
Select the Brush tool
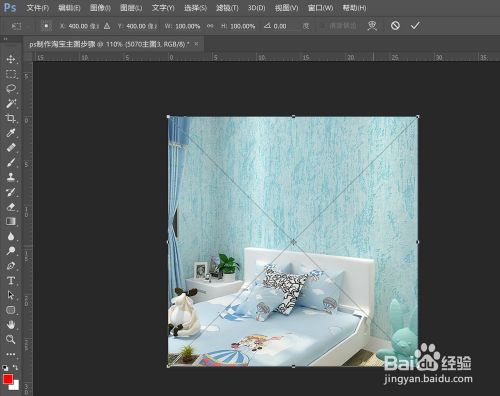pos(11,162)
